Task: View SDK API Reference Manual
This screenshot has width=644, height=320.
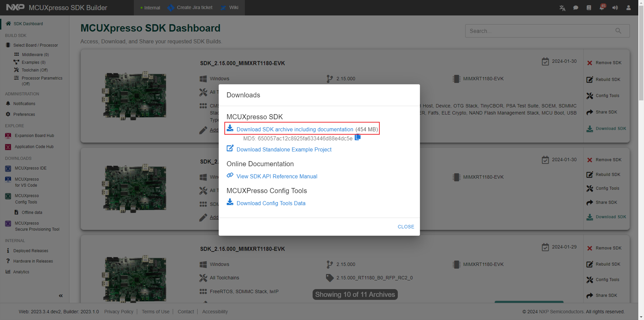Action: point(276,177)
